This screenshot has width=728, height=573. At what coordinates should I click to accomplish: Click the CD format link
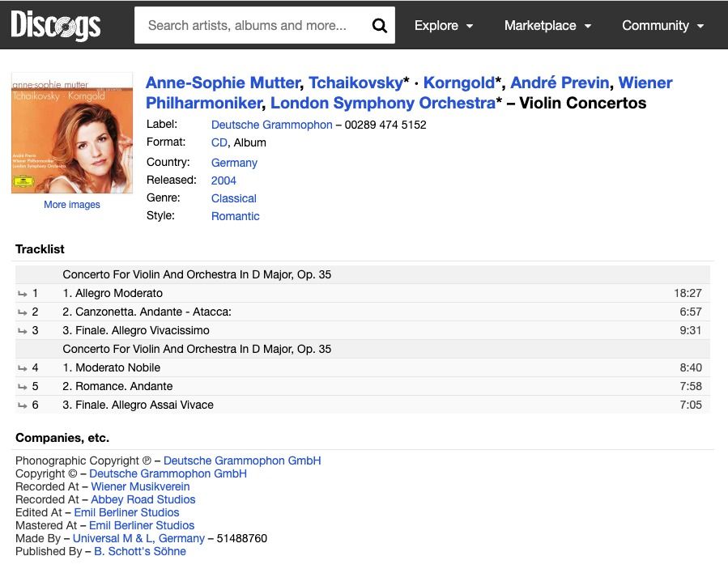[219, 142]
